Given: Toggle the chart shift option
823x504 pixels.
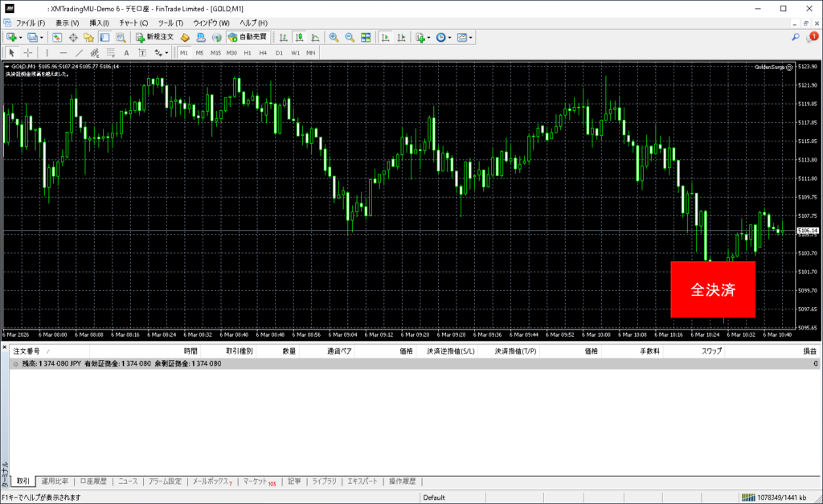Looking at the screenshot, I should click(x=402, y=37).
